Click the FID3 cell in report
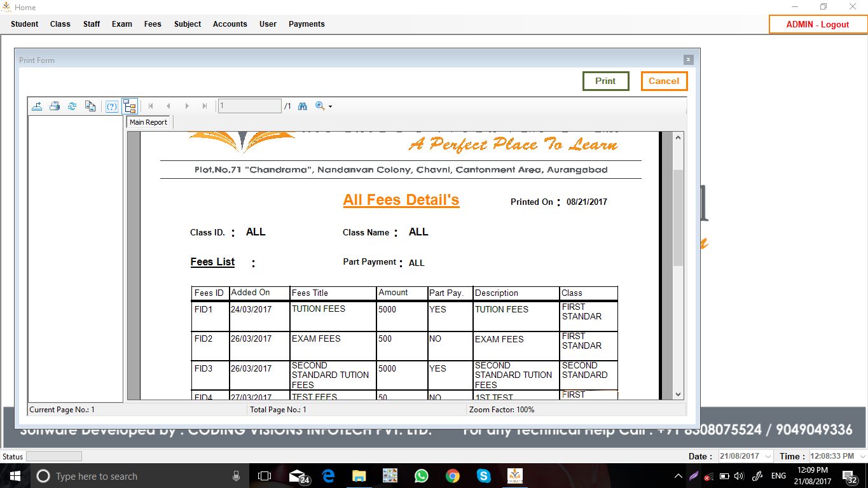The width and height of the screenshot is (868, 488). click(210, 375)
